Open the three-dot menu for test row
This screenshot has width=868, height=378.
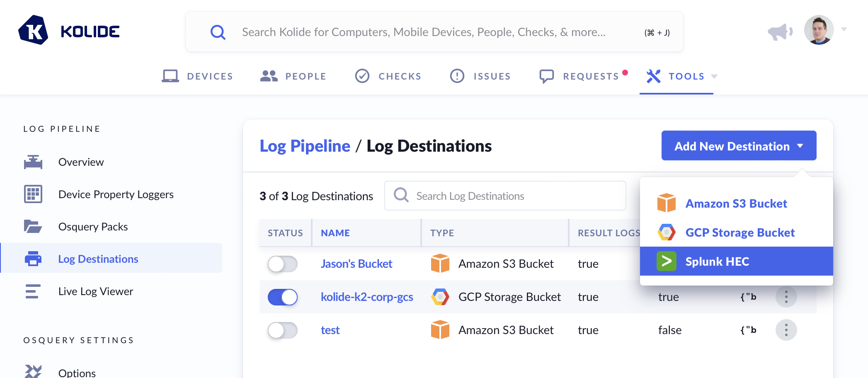click(786, 330)
